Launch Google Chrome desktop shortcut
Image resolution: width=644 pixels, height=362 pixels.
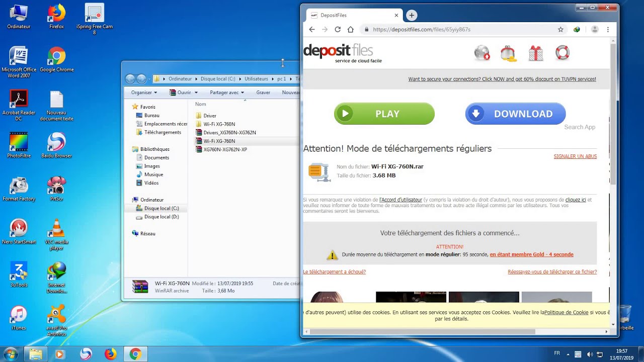(x=56, y=60)
